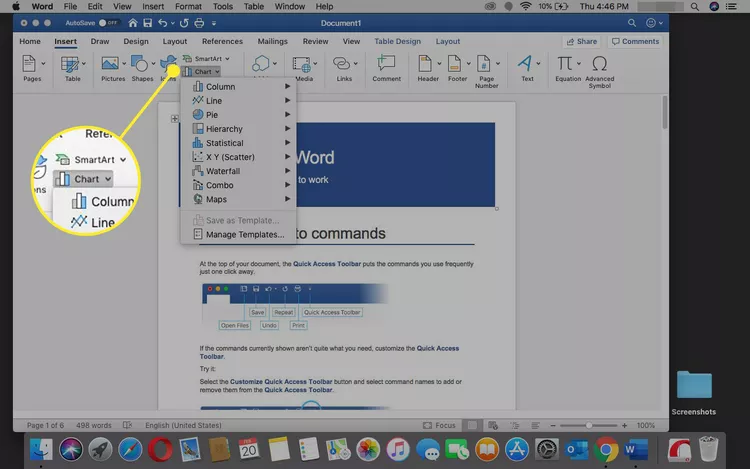
Task: Switch to Web Layout view icon
Action: [x=493, y=425]
